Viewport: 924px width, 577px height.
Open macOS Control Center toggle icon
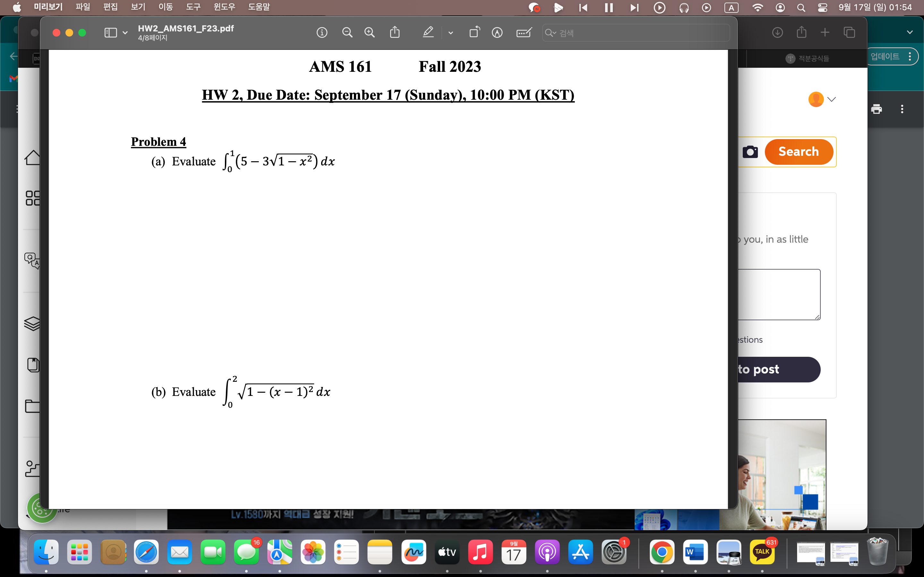822,8
